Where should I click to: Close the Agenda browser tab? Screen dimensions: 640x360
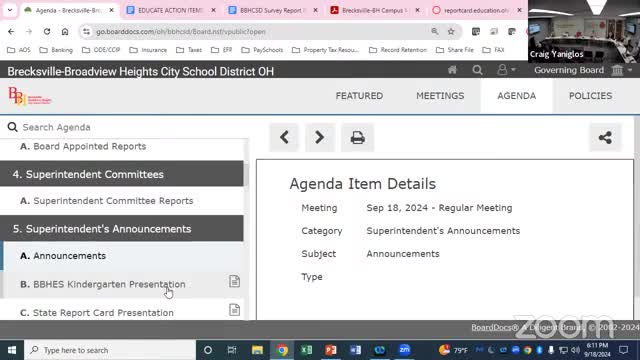tap(111, 10)
